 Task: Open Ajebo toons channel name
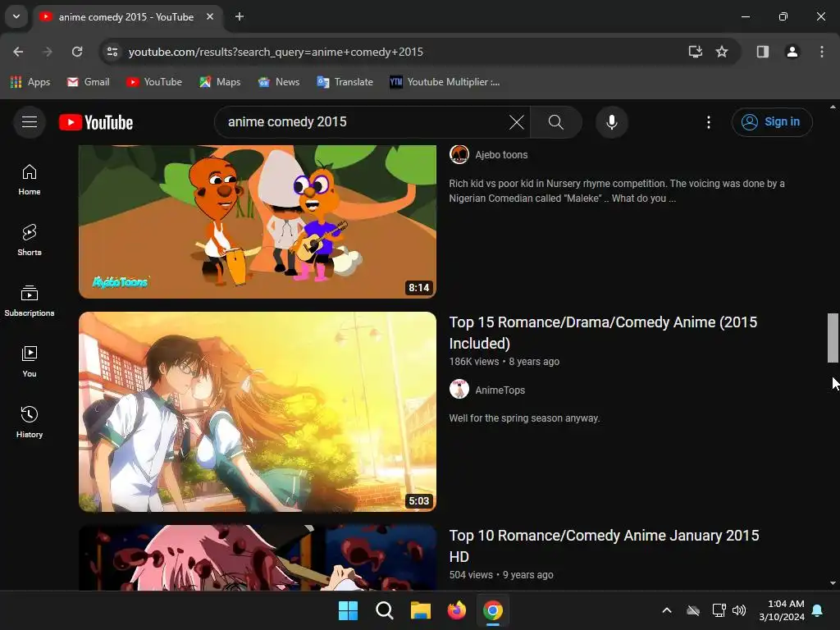[501, 155]
